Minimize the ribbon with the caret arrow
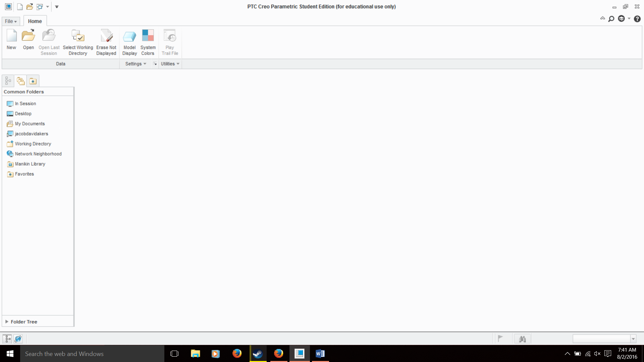644x362 pixels. click(x=602, y=18)
